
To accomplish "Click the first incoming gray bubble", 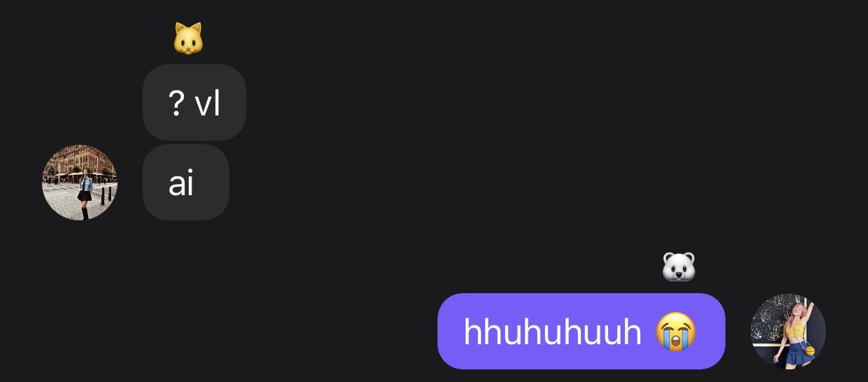I will pyautogui.click(x=194, y=103).
